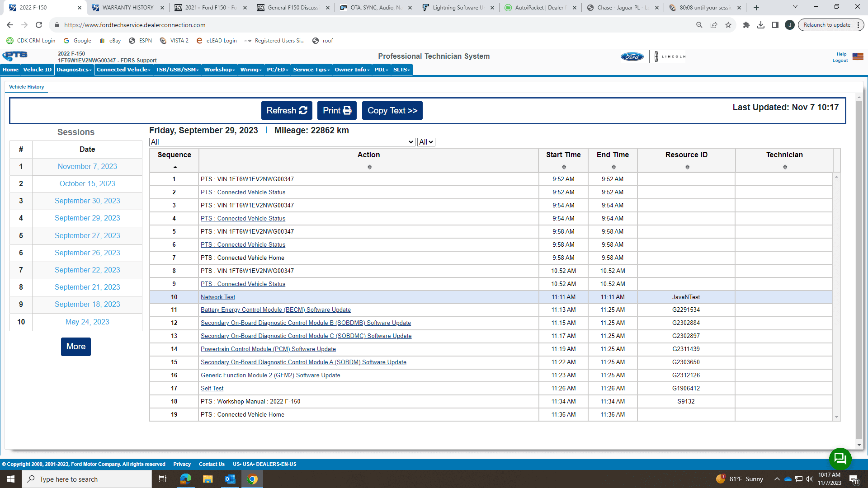Click the US flag language icon
Image resolution: width=868 pixels, height=488 pixels.
click(x=858, y=56)
